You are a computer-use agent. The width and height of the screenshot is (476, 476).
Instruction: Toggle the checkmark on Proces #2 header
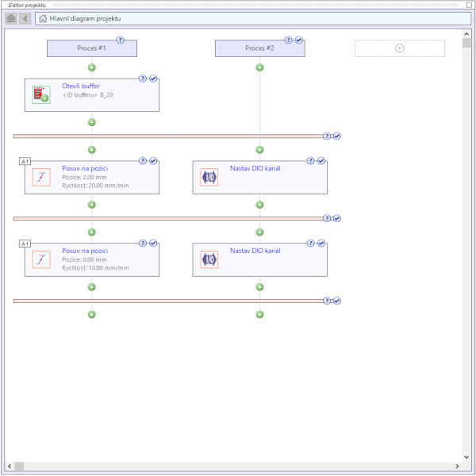[299, 40]
